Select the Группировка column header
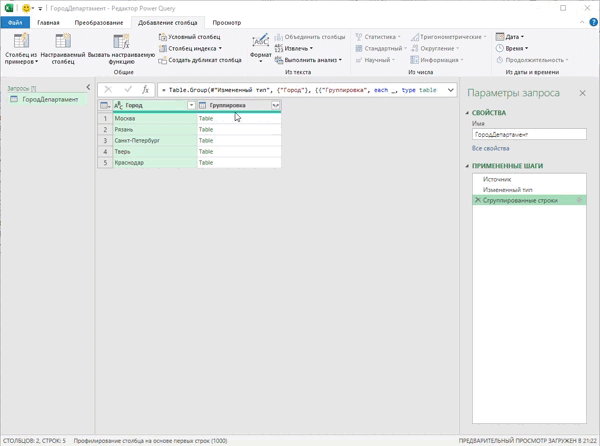 coord(239,105)
